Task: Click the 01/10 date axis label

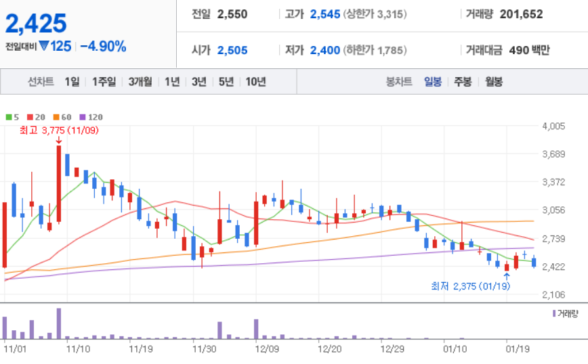Action: [x=455, y=349]
